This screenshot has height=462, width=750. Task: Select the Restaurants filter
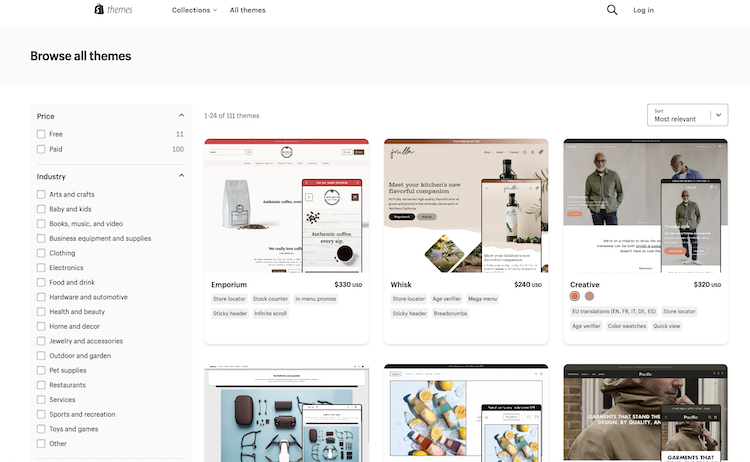coord(41,385)
